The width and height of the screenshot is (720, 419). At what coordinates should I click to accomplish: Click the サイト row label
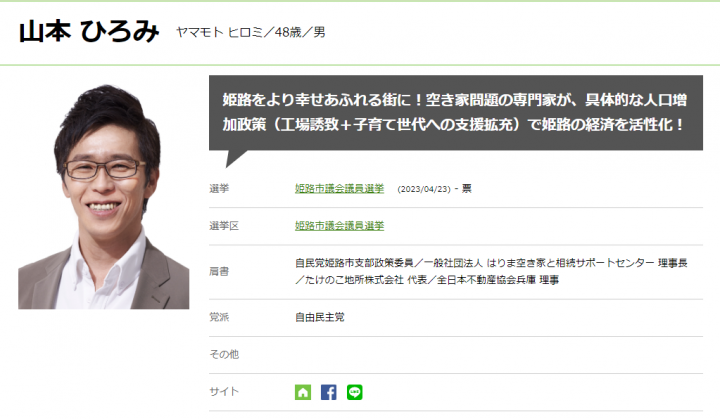(223, 392)
